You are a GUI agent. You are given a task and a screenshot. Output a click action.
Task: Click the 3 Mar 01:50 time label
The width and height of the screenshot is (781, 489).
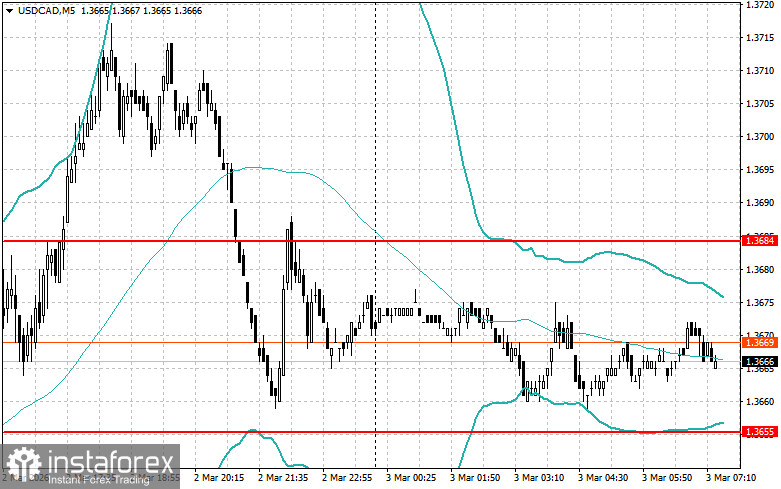point(475,478)
